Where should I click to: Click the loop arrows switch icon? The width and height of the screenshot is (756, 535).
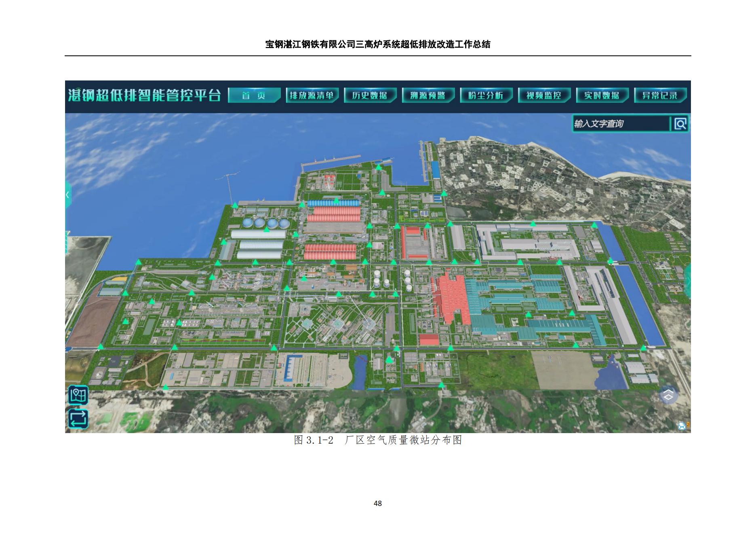(78, 418)
